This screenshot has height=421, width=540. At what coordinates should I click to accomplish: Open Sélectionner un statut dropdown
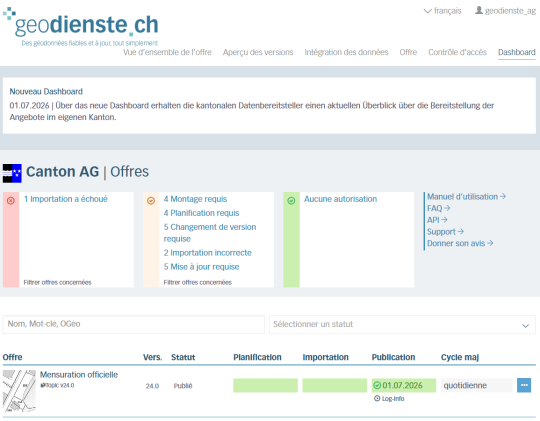pyautogui.click(x=402, y=325)
